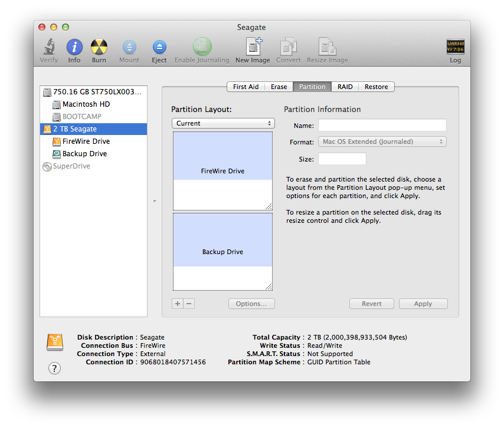Click the Burn disc icon

[x=99, y=47]
